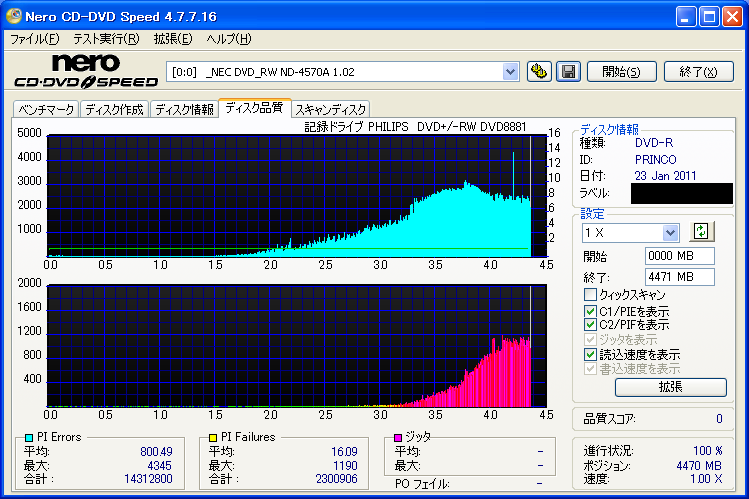Click the PI Errors total value 14312800

[x=148, y=478]
